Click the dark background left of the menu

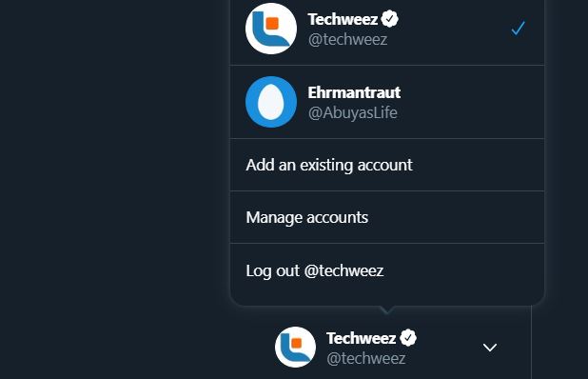pos(112,188)
